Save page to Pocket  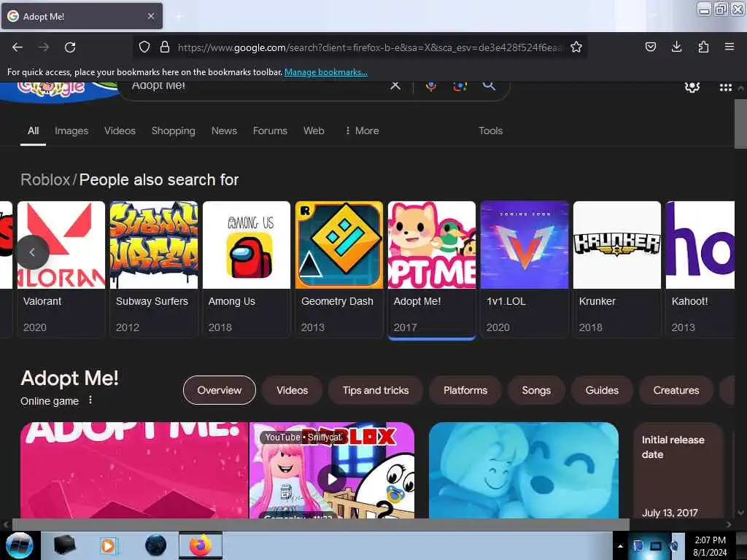coord(650,47)
